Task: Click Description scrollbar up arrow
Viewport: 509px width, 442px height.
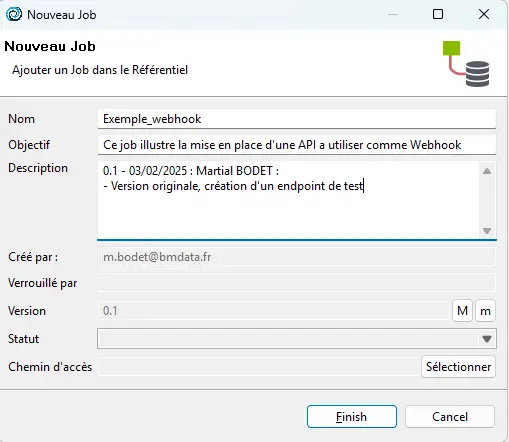Action: tap(487, 171)
